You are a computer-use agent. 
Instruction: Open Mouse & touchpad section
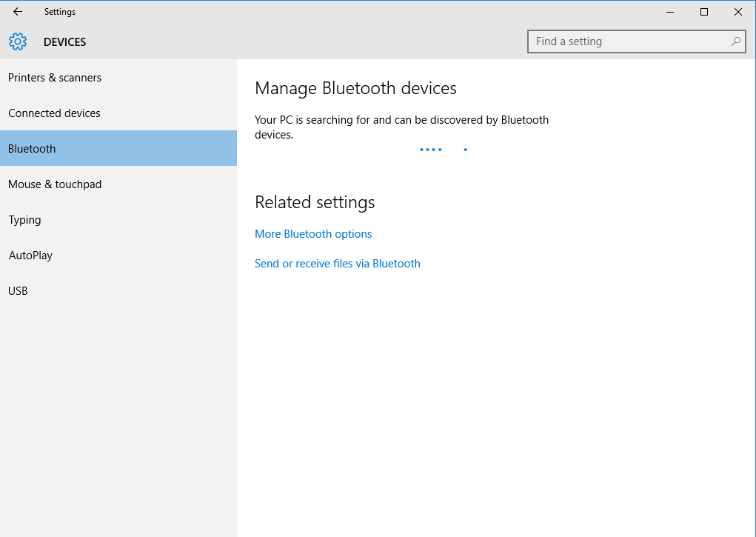coord(118,184)
